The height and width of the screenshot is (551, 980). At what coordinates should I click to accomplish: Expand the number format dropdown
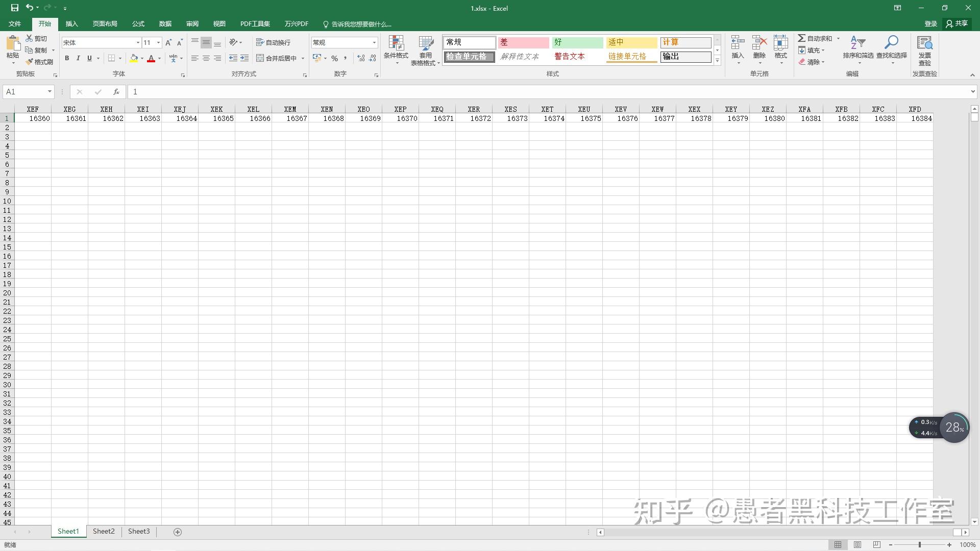click(374, 42)
